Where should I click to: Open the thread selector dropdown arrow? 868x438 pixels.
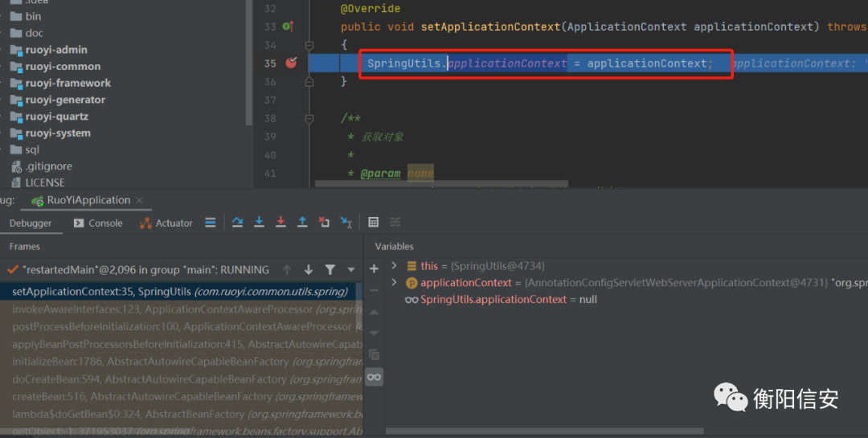point(351,270)
